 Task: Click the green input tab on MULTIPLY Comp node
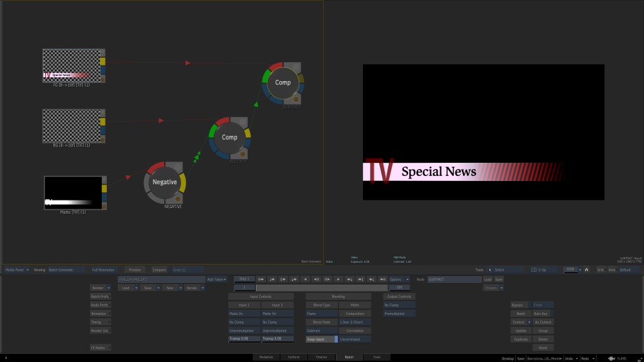[213, 131]
